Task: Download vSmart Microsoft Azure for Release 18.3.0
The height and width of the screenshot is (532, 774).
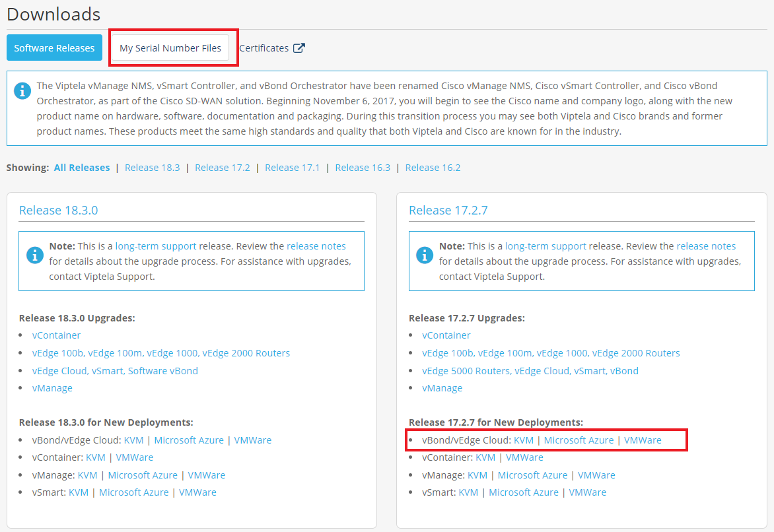Action: 134,492
